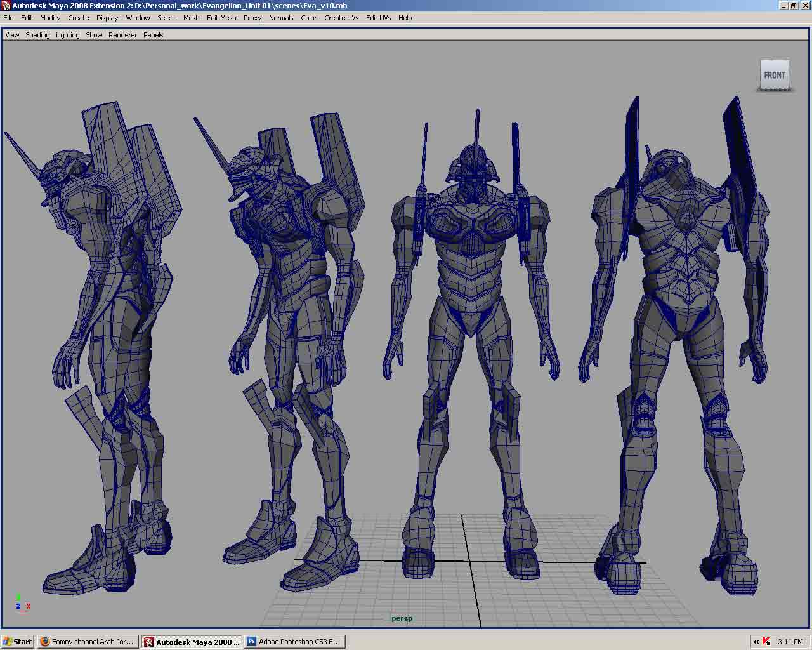Open the Proxy menu
The height and width of the screenshot is (650, 812).
pos(252,18)
